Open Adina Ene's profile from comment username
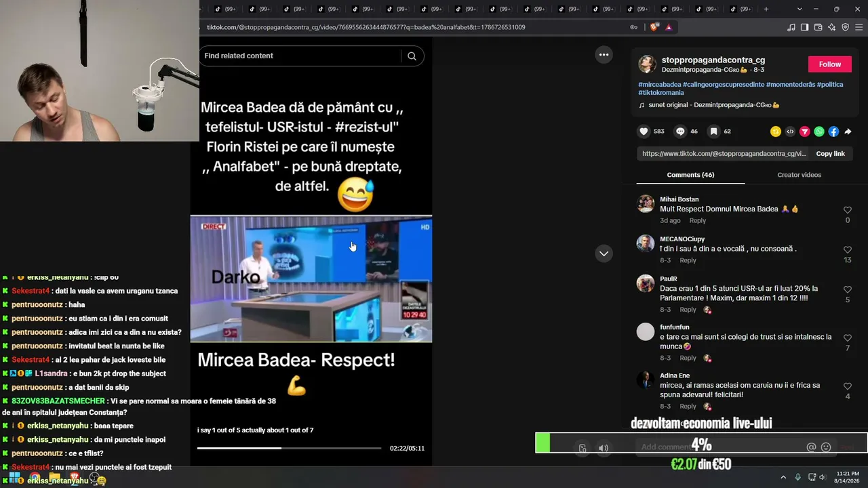Image resolution: width=868 pixels, height=488 pixels. [x=675, y=375]
